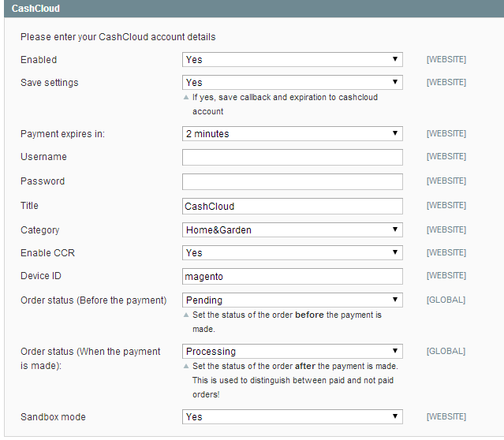Viewport: 504px width, 440px height.
Task: Change Payment expires in dropdown
Action: point(292,133)
